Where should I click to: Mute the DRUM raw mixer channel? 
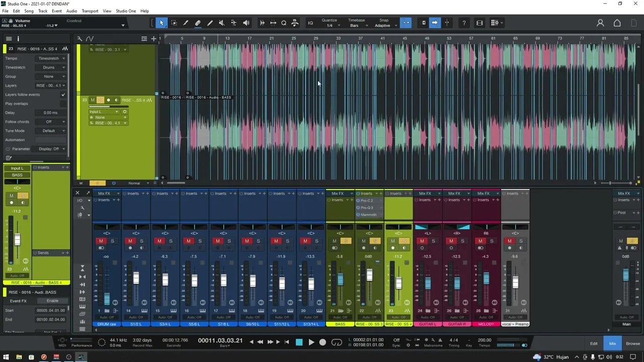click(101, 241)
